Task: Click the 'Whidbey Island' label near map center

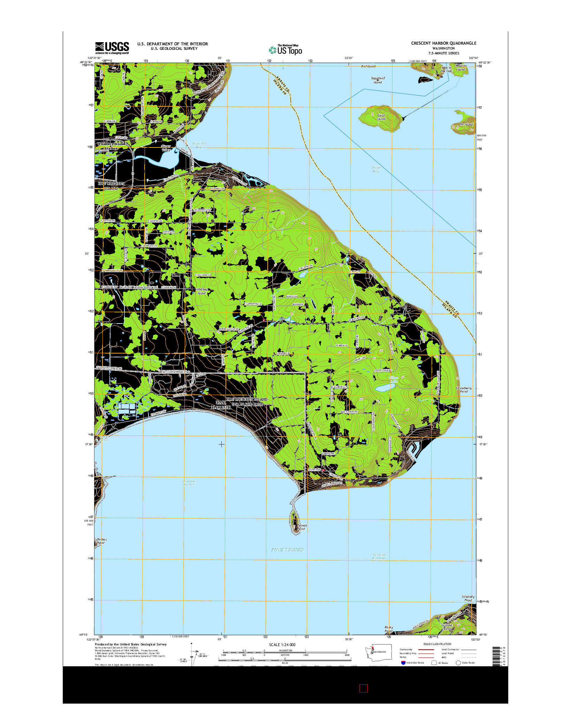Action: point(202,291)
